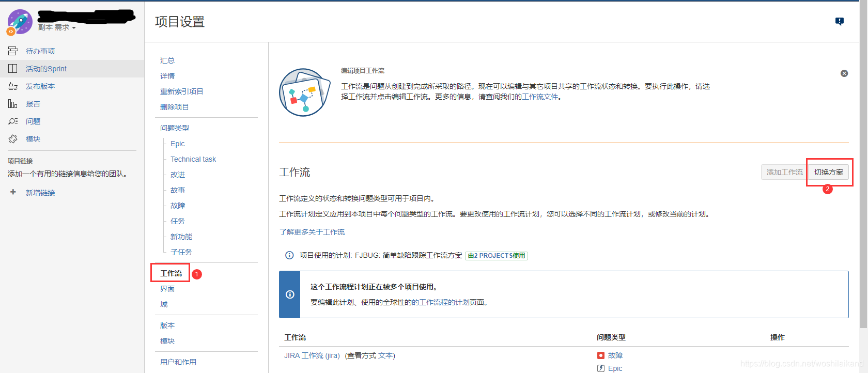
Task: Select 详情 in project settings
Action: (x=167, y=76)
